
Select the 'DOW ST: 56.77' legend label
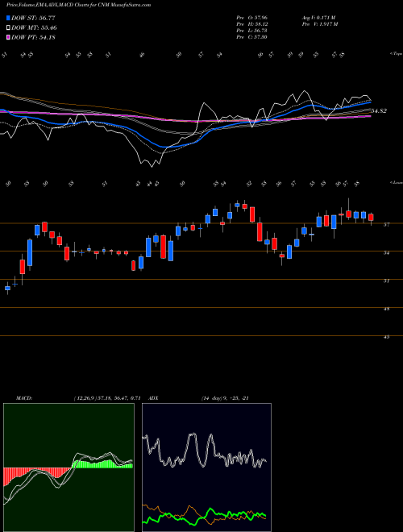[x=33, y=18]
